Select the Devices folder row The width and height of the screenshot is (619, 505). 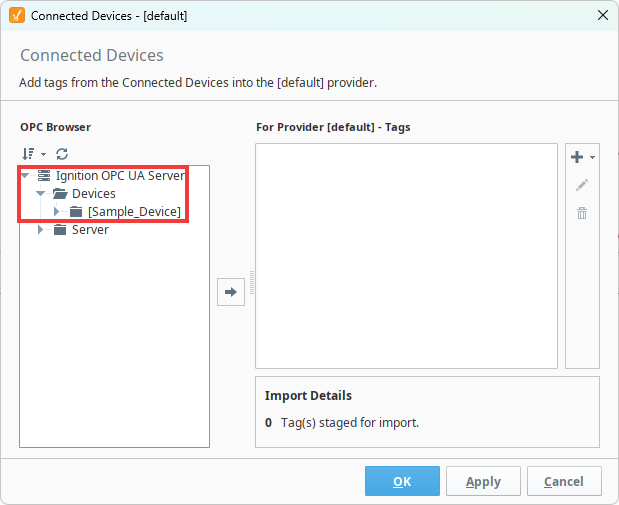94,193
